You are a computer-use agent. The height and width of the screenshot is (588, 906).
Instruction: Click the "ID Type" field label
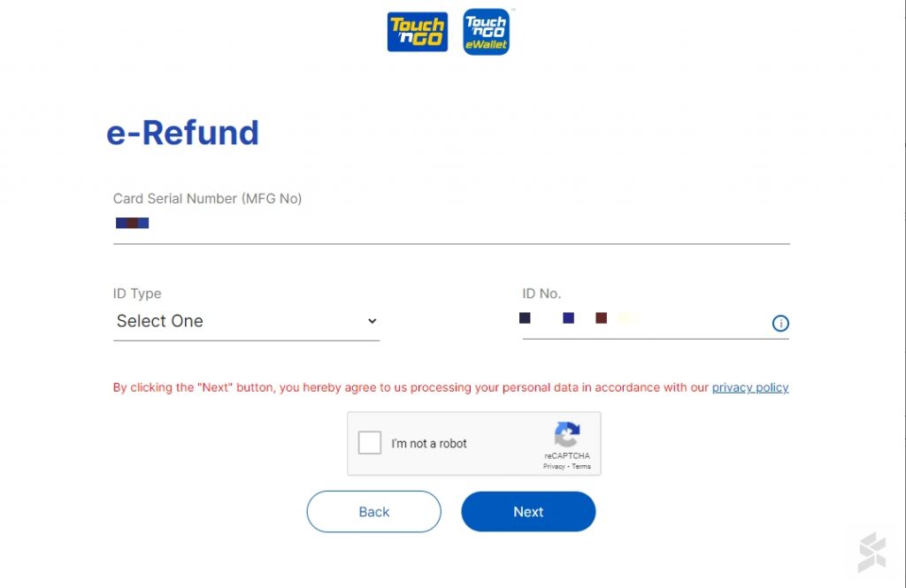[137, 294]
